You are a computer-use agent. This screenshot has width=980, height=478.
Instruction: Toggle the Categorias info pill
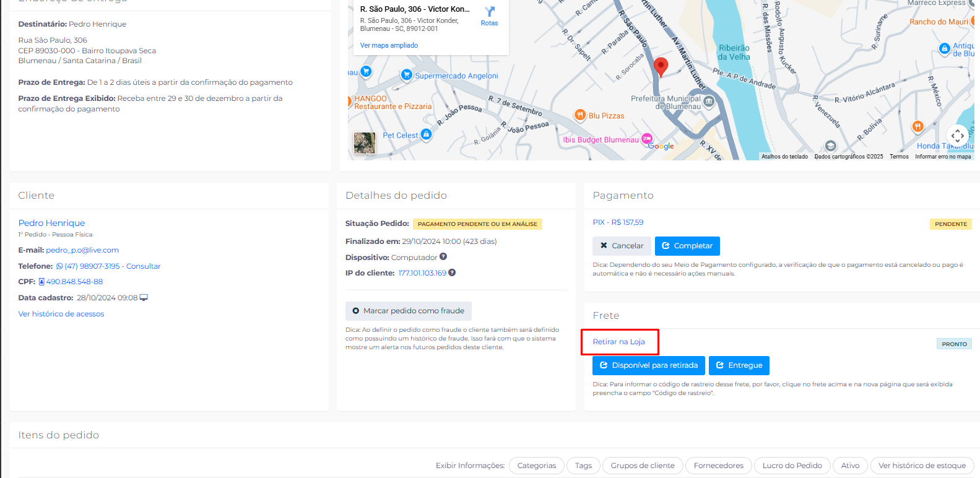pyautogui.click(x=537, y=466)
